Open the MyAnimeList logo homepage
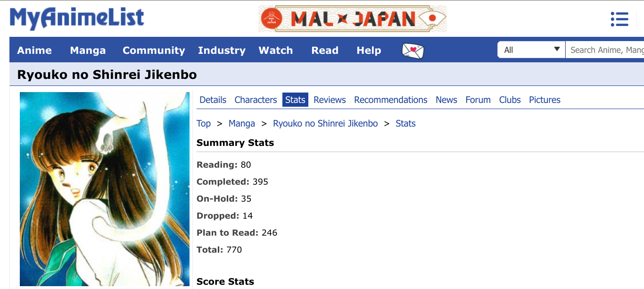 [77, 18]
